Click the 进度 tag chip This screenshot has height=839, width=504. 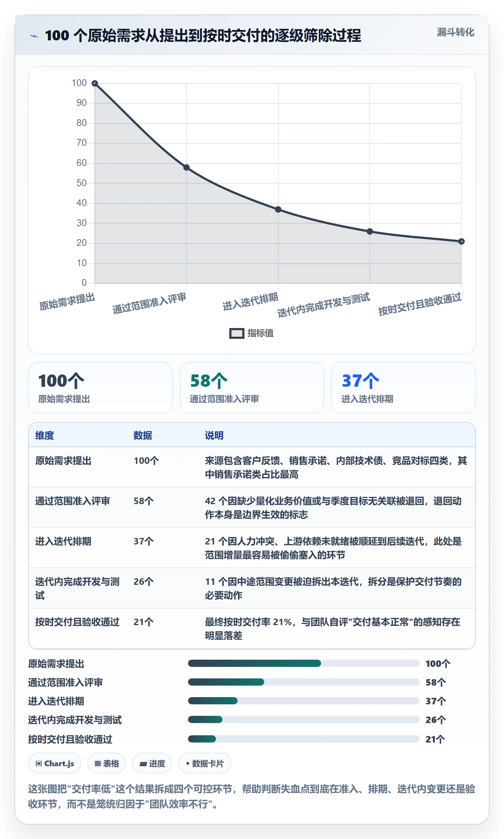152,763
